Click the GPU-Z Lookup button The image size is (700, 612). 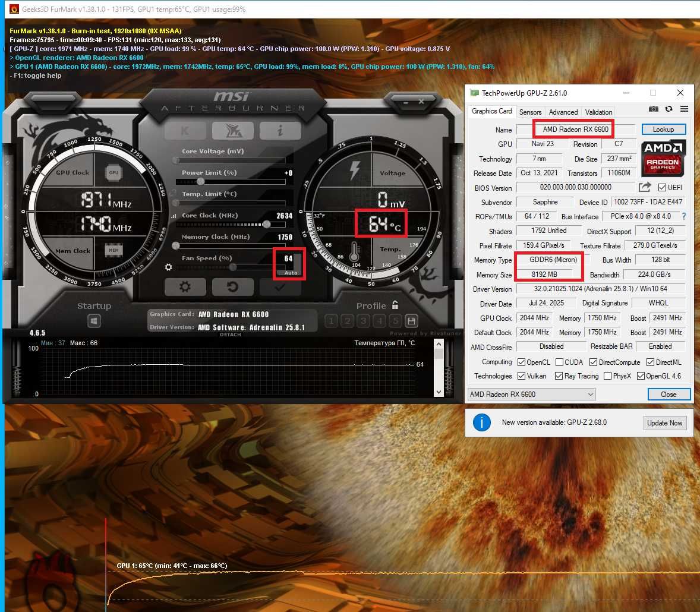(x=663, y=130)
